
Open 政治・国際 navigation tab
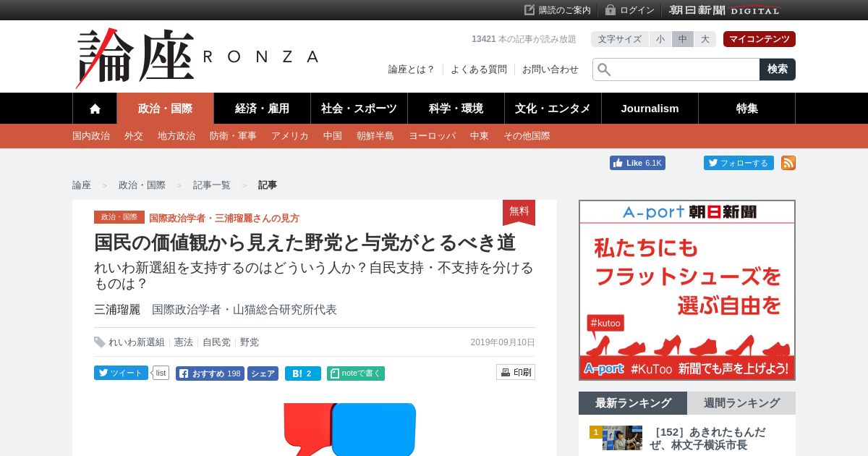point(166,109)
